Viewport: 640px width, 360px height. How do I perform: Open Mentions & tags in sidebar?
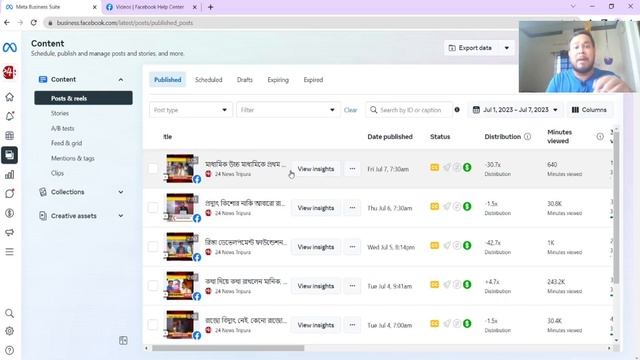73,158
